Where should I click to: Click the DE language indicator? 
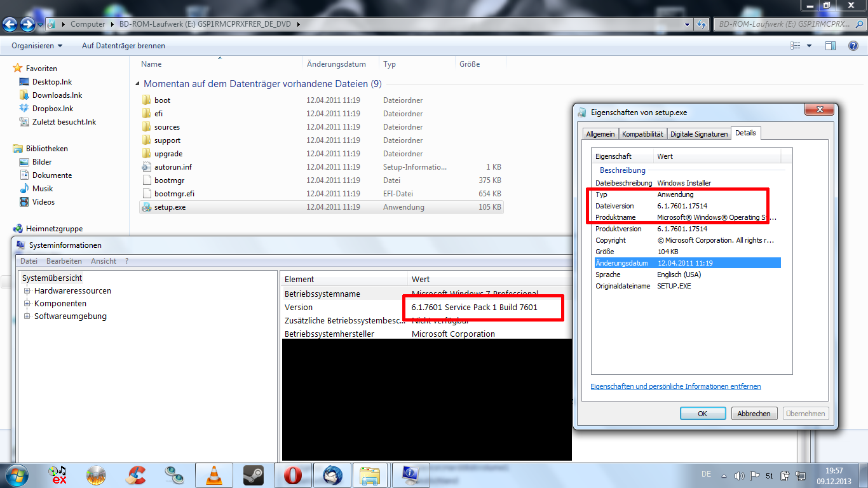(x=706, y=475)
